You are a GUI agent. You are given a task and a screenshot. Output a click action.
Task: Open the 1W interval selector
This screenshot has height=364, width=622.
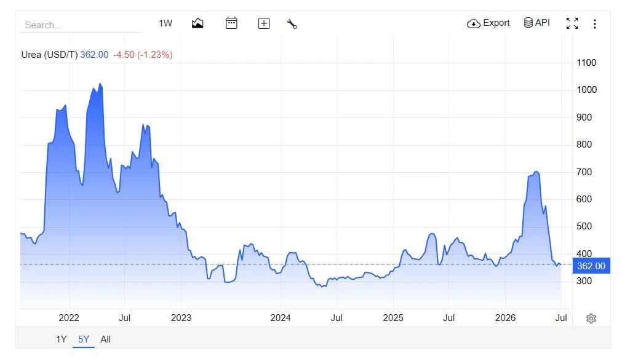tap(165, 23)
